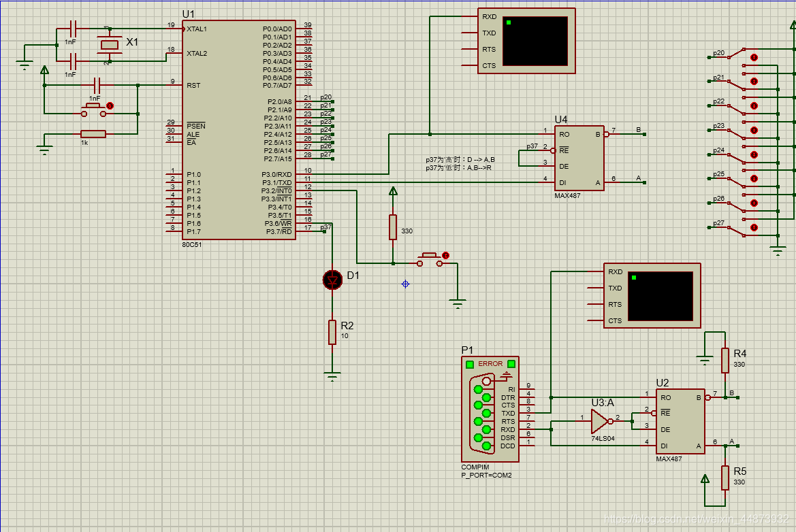Select the capacitor wired to XTAL1
796x532 pixels.
tap(73, 29)
